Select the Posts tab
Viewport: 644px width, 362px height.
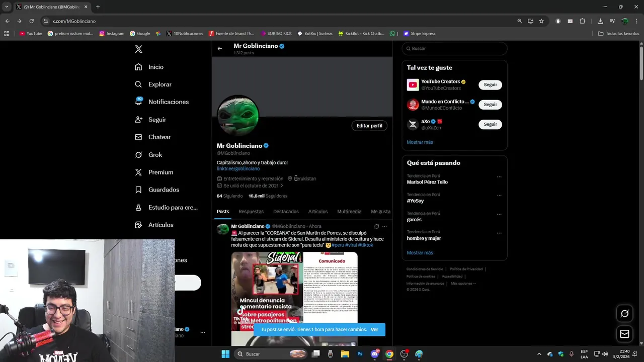coord(223,212)
